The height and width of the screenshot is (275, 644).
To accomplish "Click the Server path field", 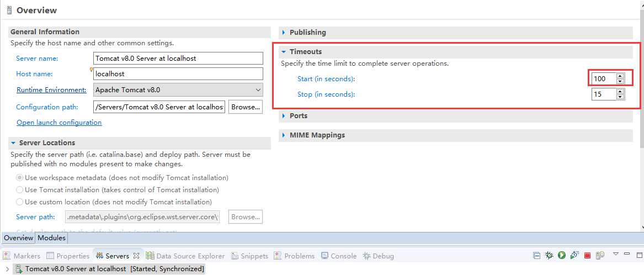I will 142,216.
